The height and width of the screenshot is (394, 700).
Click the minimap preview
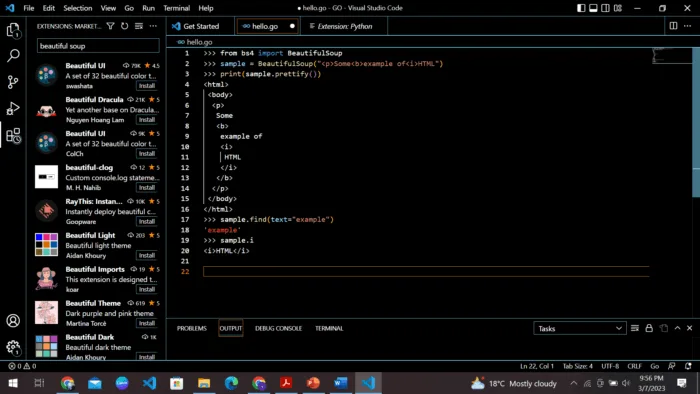click(672, 56)
